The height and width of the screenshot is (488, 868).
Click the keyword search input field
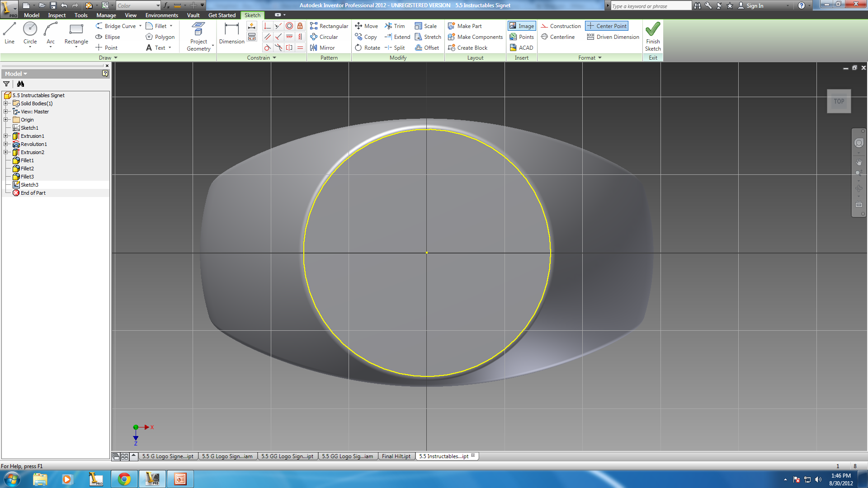651,6
